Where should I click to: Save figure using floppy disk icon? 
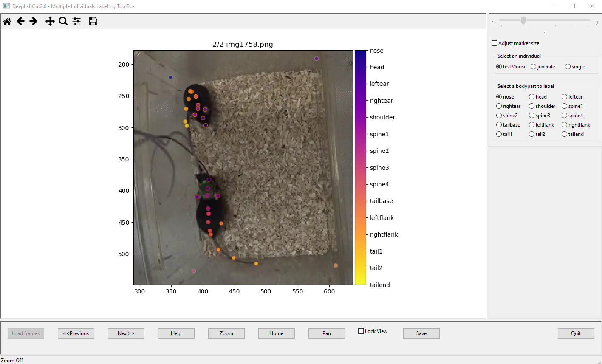[x=93, y=21]
